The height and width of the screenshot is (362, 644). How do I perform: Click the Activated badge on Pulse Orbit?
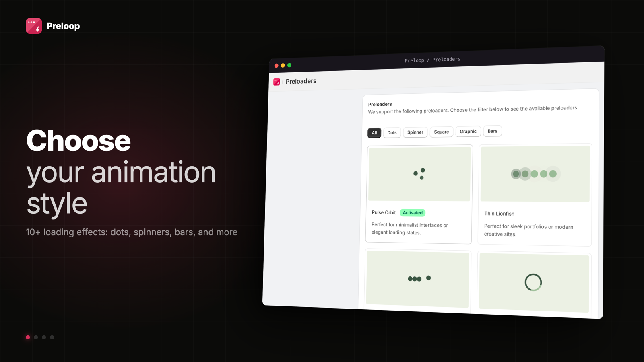tap(413, 213)
